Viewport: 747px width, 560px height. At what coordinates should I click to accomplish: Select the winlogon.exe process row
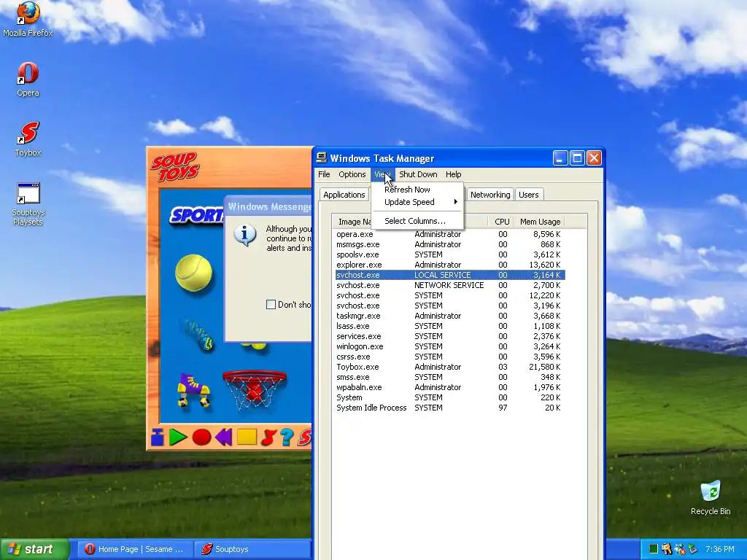pos(449,346)
